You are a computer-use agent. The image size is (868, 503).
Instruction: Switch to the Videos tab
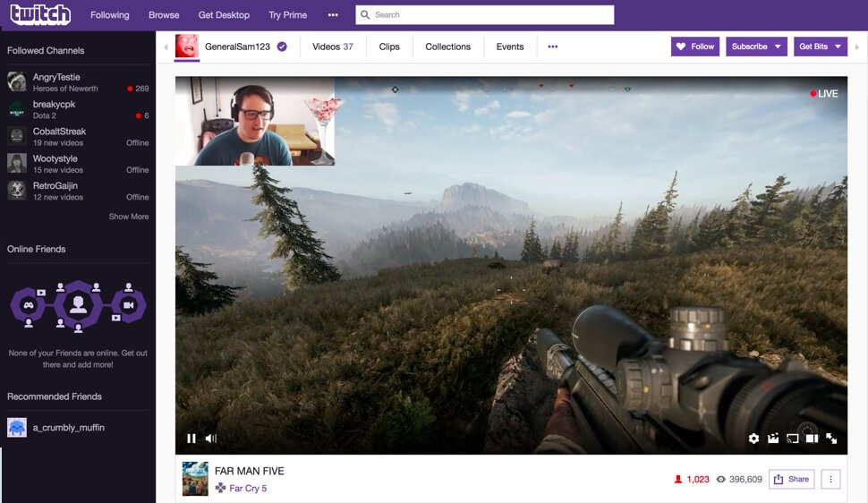point(332,47)
